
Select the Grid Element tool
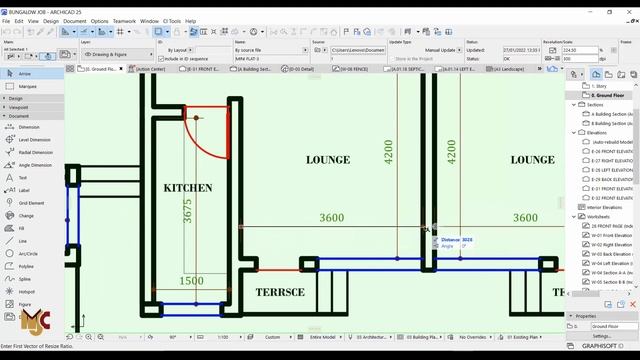(32, 203)
